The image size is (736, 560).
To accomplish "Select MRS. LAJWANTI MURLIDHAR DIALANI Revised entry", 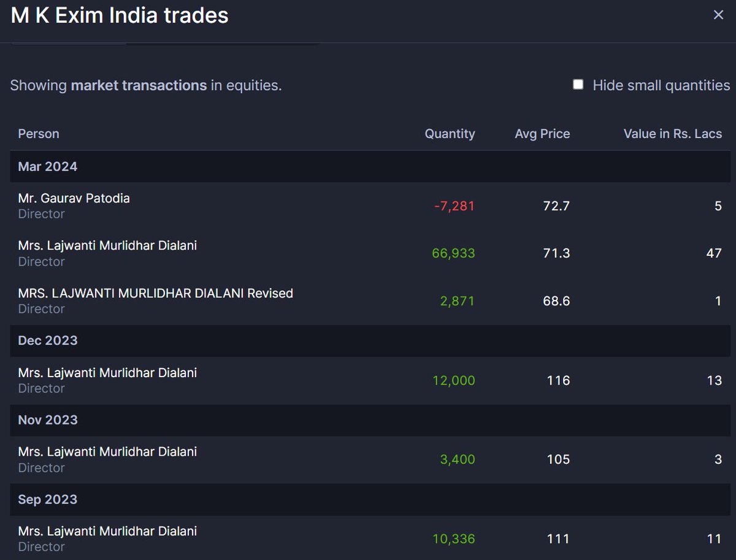I will (156, 293).
